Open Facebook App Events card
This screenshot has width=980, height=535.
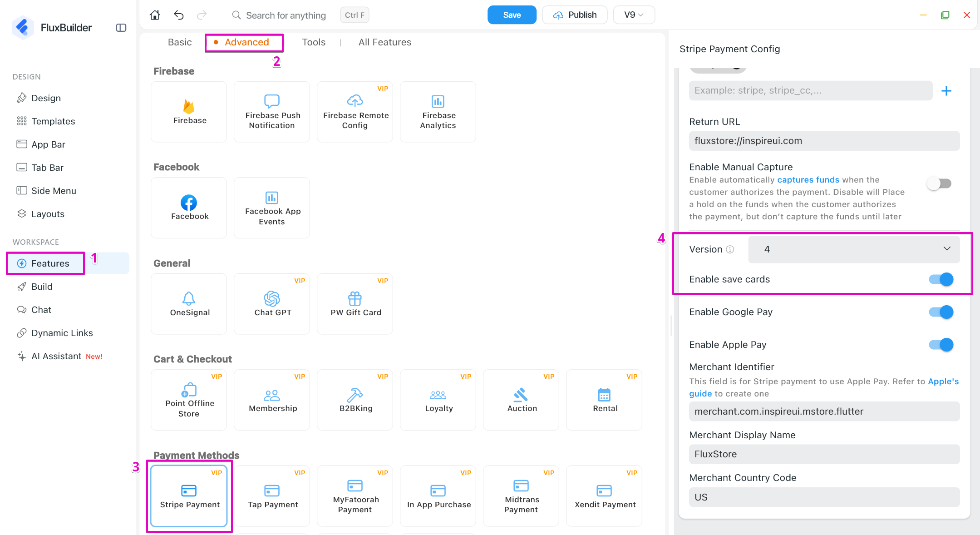[x=272, y=208]
